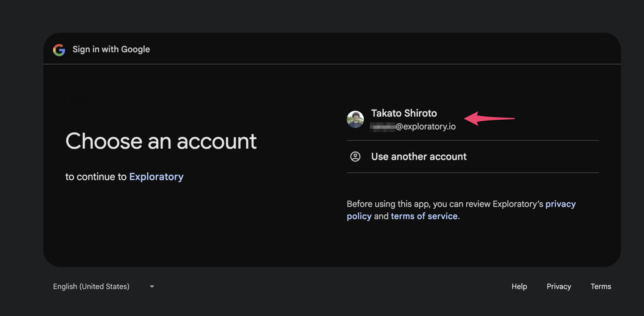644x316 pixels.
Task: Click the Use another account person icon
Action: click(355, 157)
